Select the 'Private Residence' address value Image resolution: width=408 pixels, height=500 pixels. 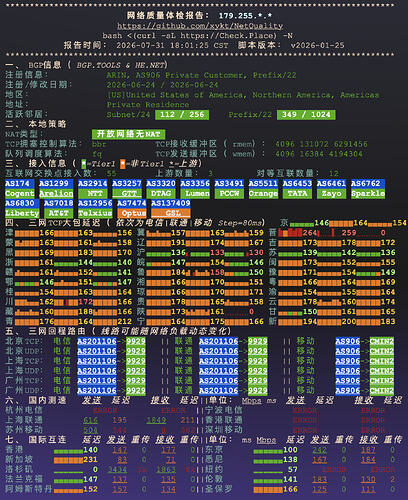point(148,105)
